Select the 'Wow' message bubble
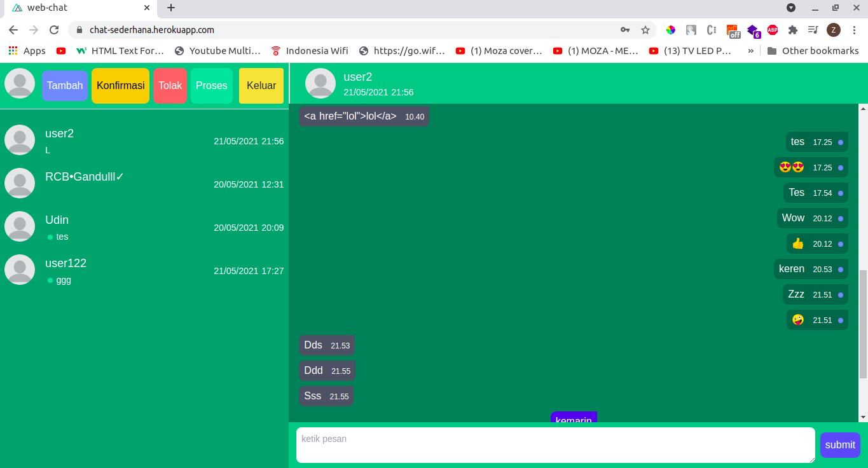This screenshot has height=468, width=868. tap(812, 218)
